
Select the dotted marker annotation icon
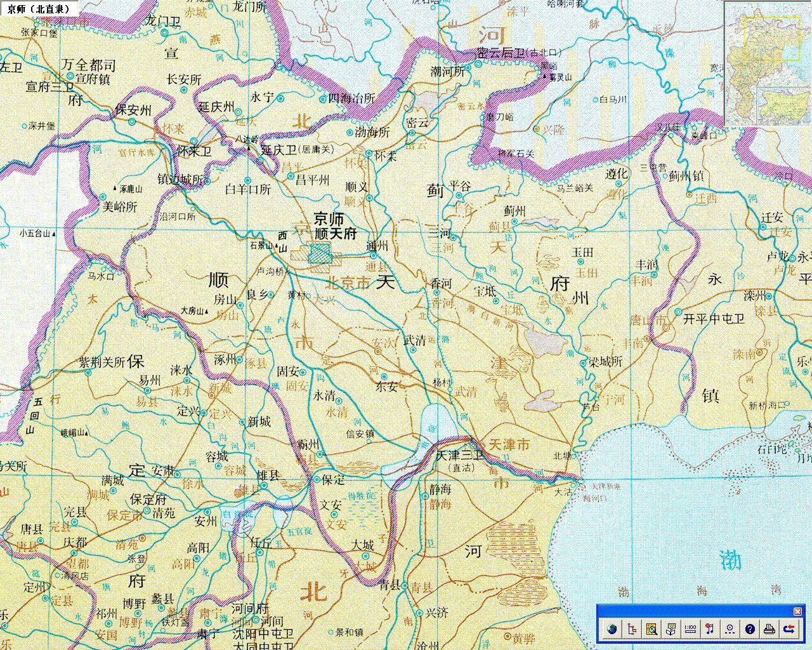[x=730, y=630]
